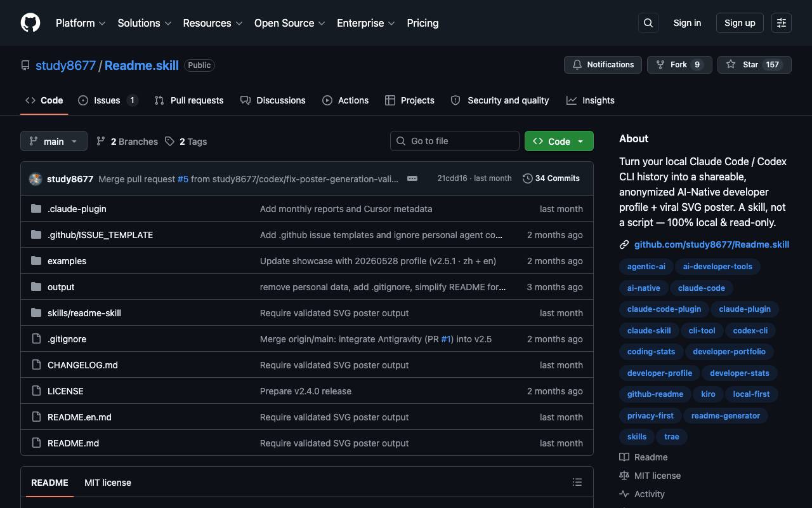Select the MIT license tab
The height and width of the screenshot is (508, 812).
(108, 483)
